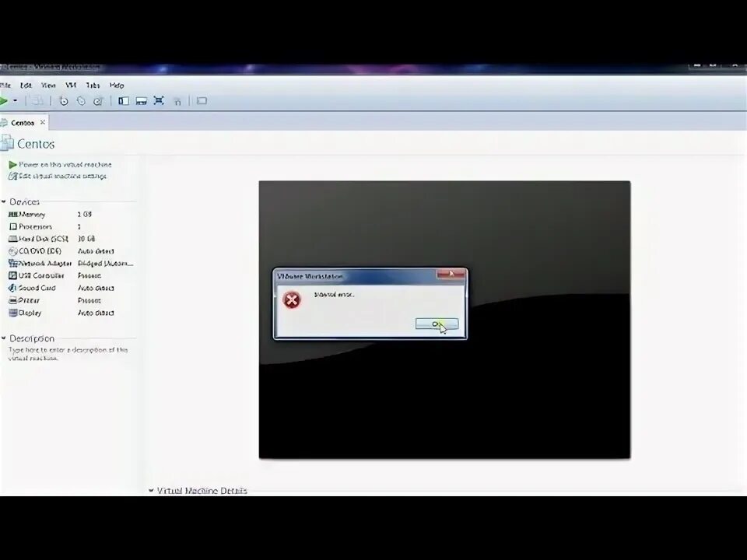Enter full screen mode via toolbar icon
747x560 pixels.
(x=159, y=100)
